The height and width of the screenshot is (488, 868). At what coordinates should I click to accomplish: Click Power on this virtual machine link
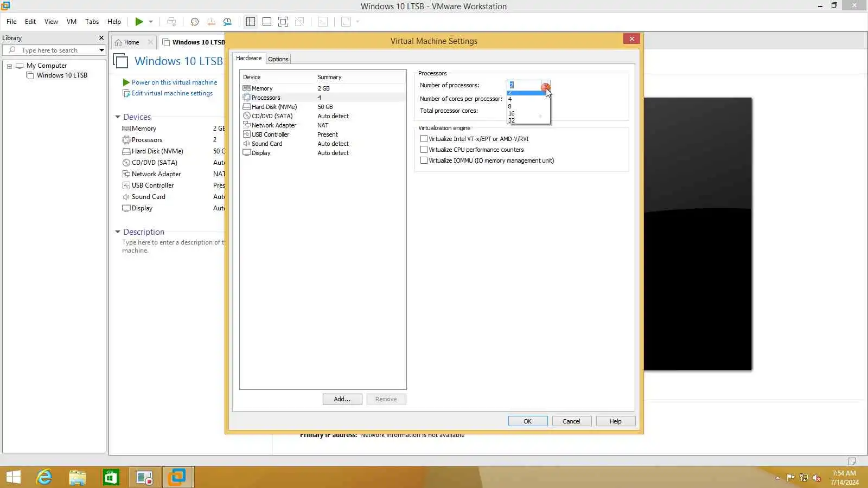pyautogui.click(x=174, y=82)
